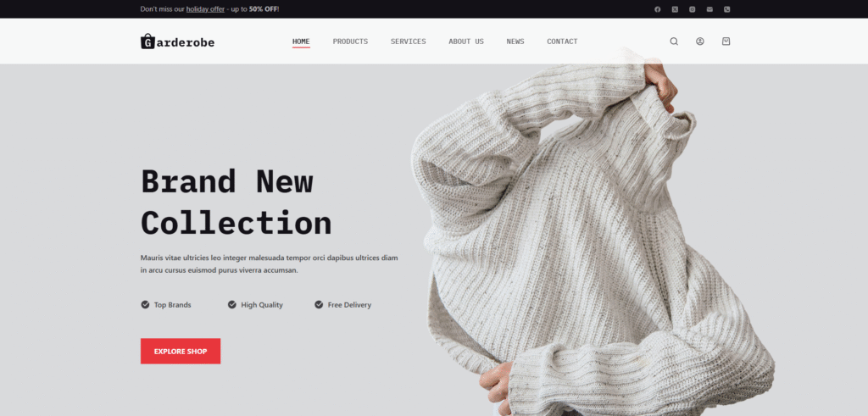Click the High Quality check icon
This screenshot has height=416, width=868.
pyautogui.click(x=232, y=304)
